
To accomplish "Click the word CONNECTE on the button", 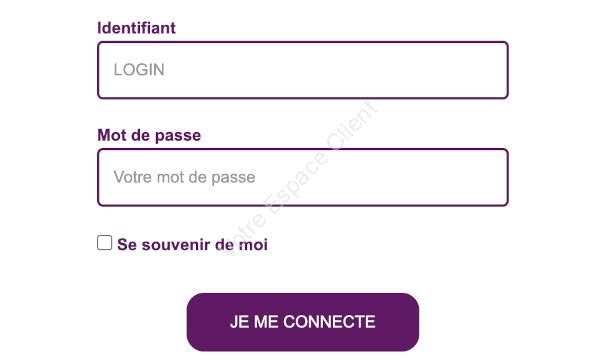I will point(329,322).
